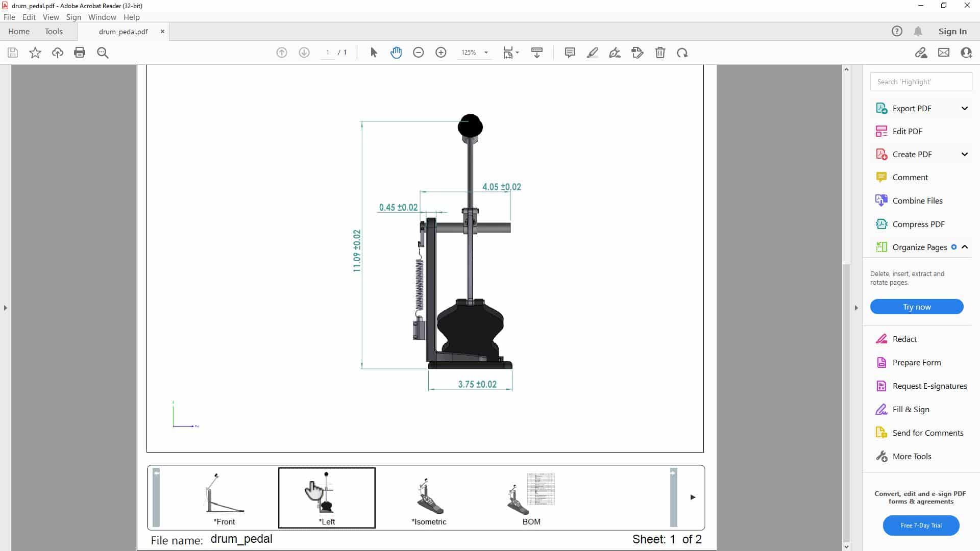Save the PDF file
Viewport: 980px width, 551px height.
(12, 53)
